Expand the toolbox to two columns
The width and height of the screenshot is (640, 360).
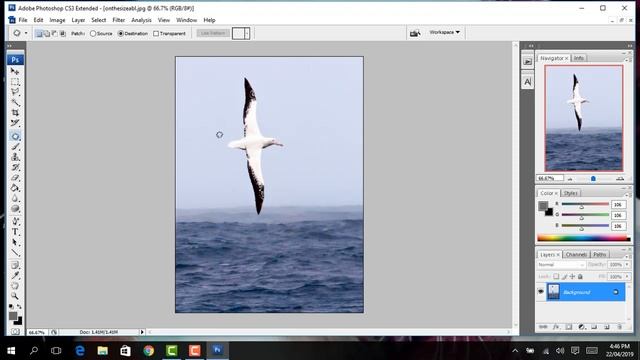9,46
